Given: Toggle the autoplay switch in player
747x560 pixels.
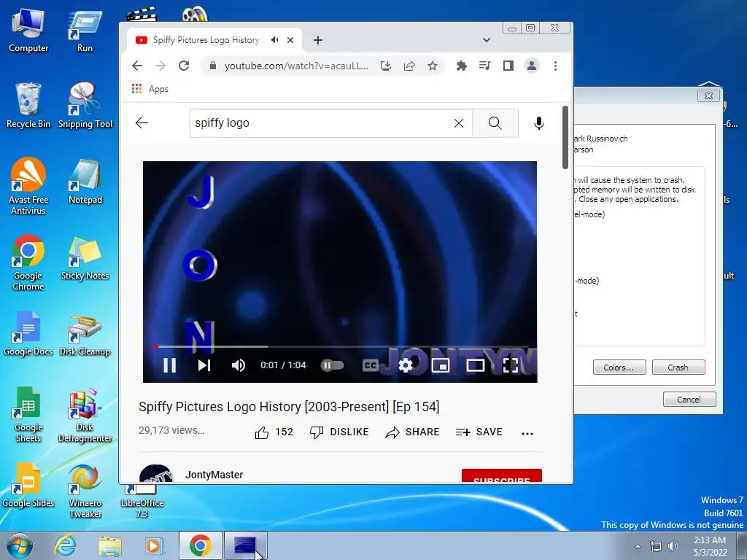Looking at the screenshot, I should click(x=332, y=365).
